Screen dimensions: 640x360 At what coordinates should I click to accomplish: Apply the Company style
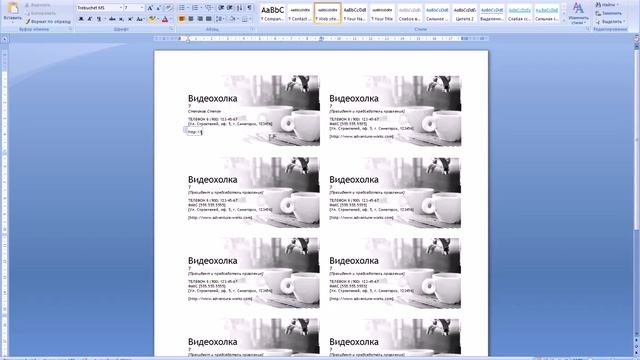pos(272,13)
